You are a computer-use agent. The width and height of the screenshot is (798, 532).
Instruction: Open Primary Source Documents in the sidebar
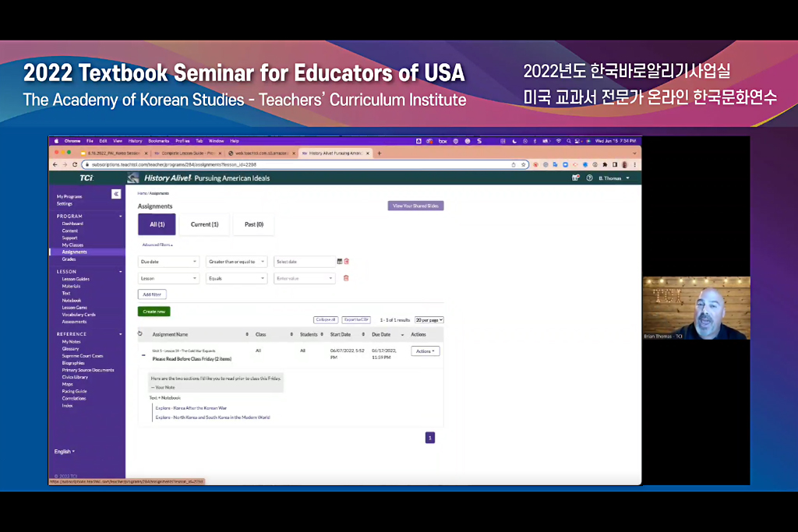pyautogui.click(x=88, y=370)
